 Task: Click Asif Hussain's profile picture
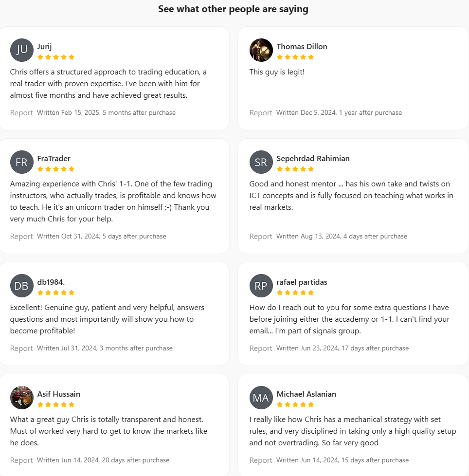(x=21, y=397)
